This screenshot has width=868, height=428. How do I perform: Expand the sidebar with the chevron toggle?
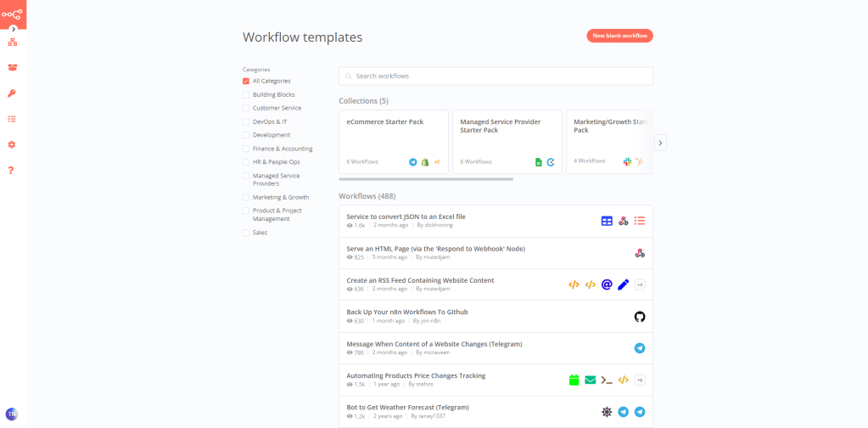14,29
